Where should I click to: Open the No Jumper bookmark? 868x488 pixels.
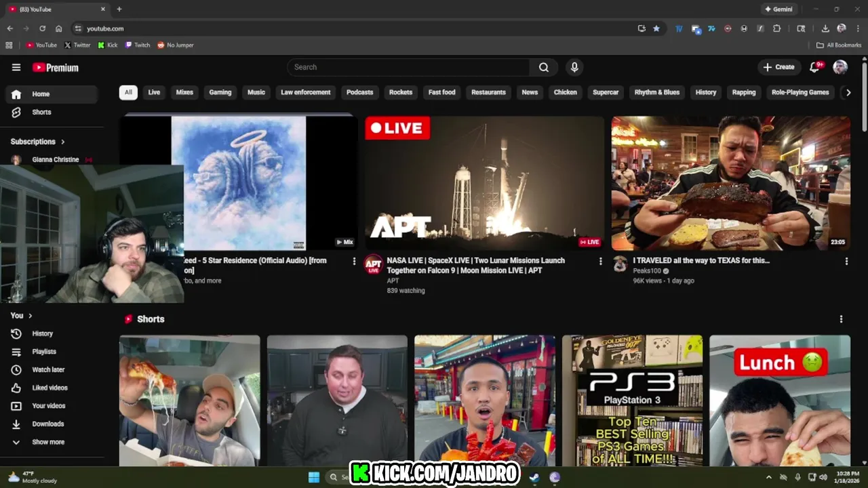[176, 45]
